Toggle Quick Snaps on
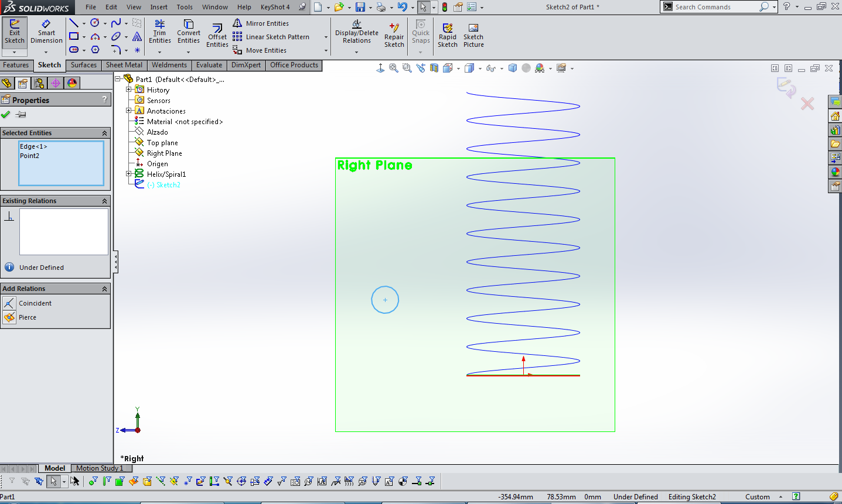The height and width of the screenshot is (504, 842). (420, 32)
